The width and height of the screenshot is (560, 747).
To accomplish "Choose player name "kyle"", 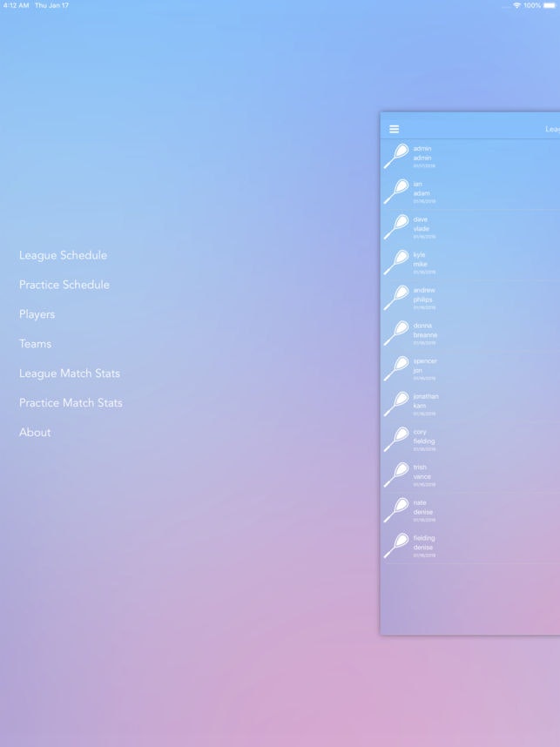I will pyautogui.click(x=420, y=255).
